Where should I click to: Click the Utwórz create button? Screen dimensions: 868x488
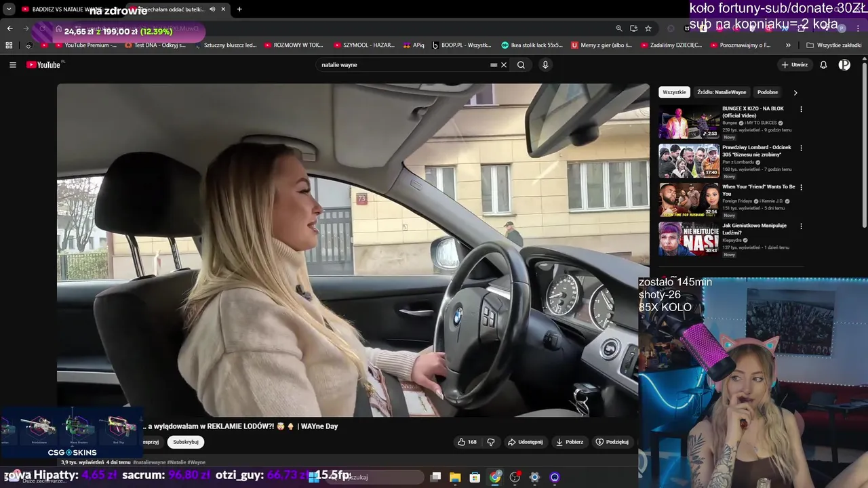coord(795,65)
